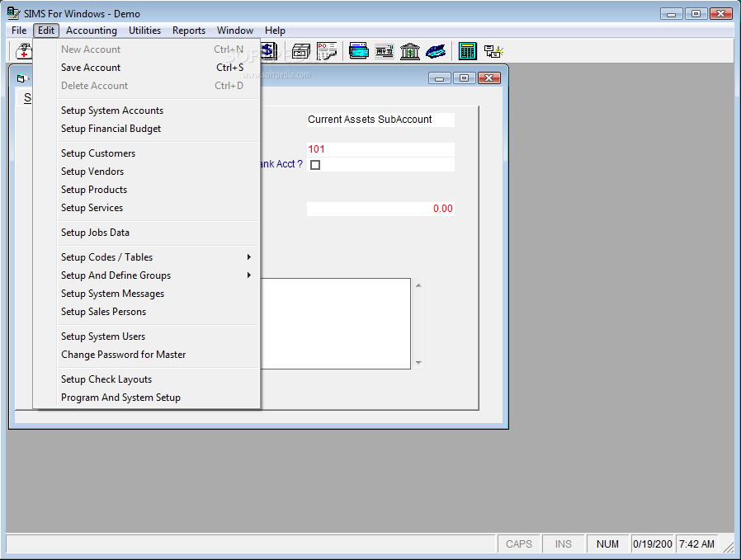The height and width of the screenshot is (560, 741).
Task: Open the inventory box toolbar icon
Action: coord(300,51)
